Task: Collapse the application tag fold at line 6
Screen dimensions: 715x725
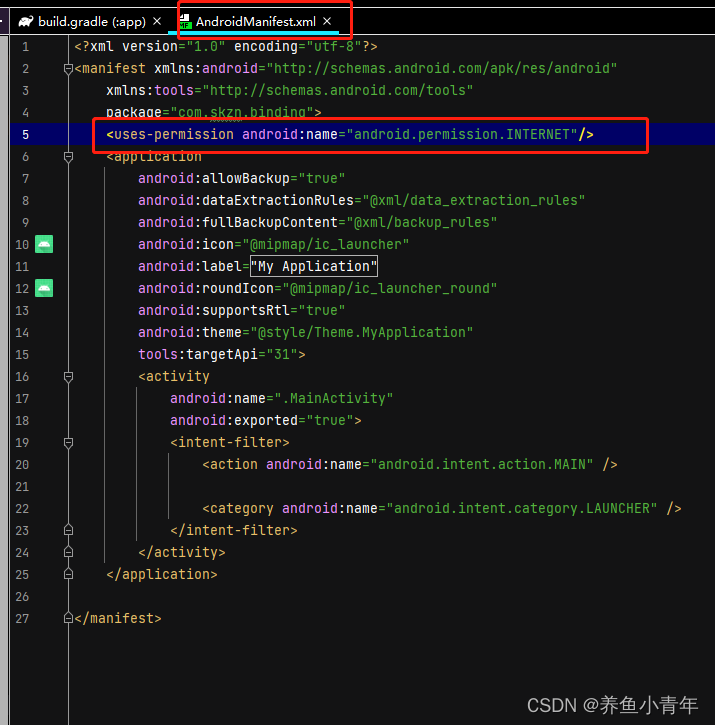Action: [68, 157]
